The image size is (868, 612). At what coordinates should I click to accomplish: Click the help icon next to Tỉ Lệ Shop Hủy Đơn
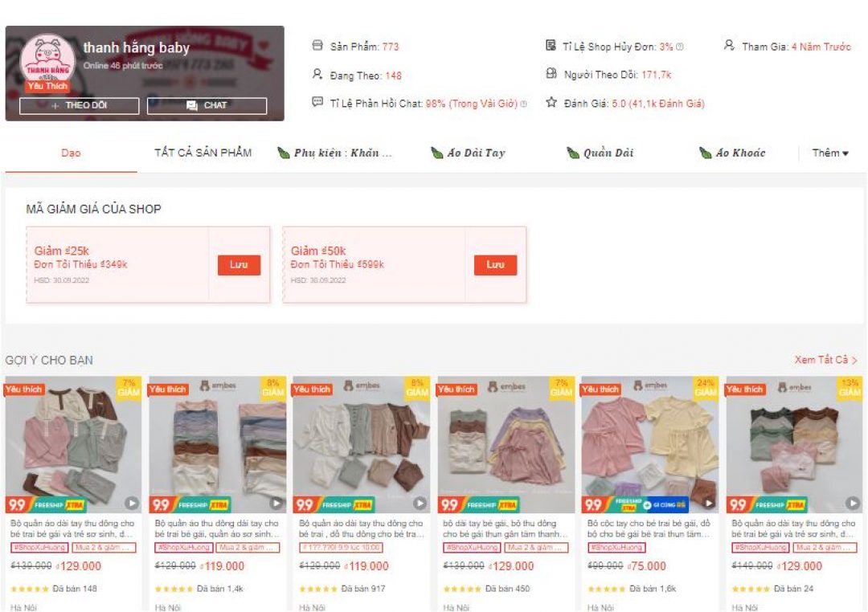point(680,47)
